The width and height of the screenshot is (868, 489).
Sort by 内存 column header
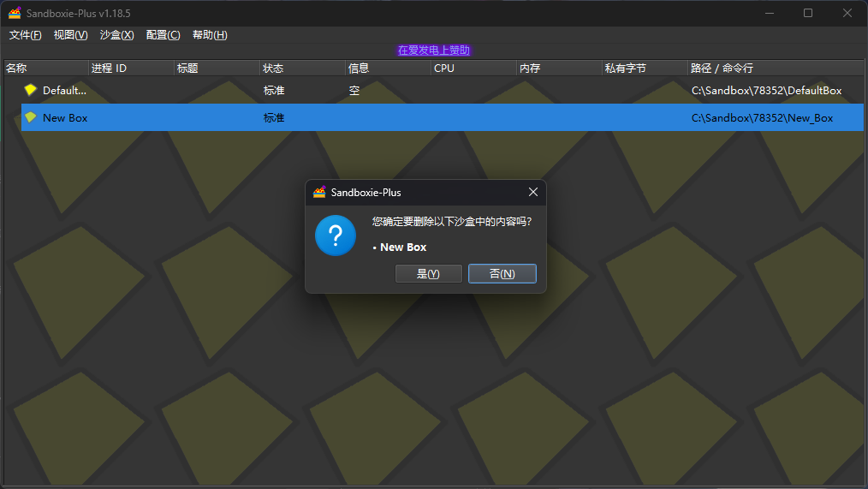pos(560,69)
